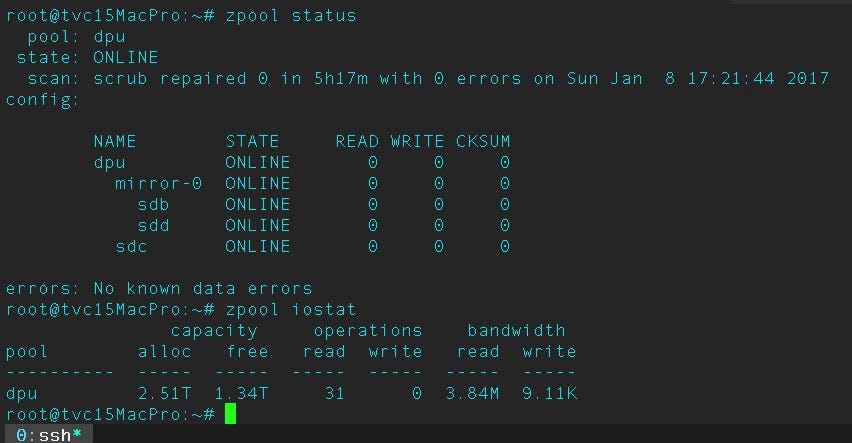Click the 'zpool iostat' command text
Viewport: 852px width, 443px height.
tap(291, 309)
